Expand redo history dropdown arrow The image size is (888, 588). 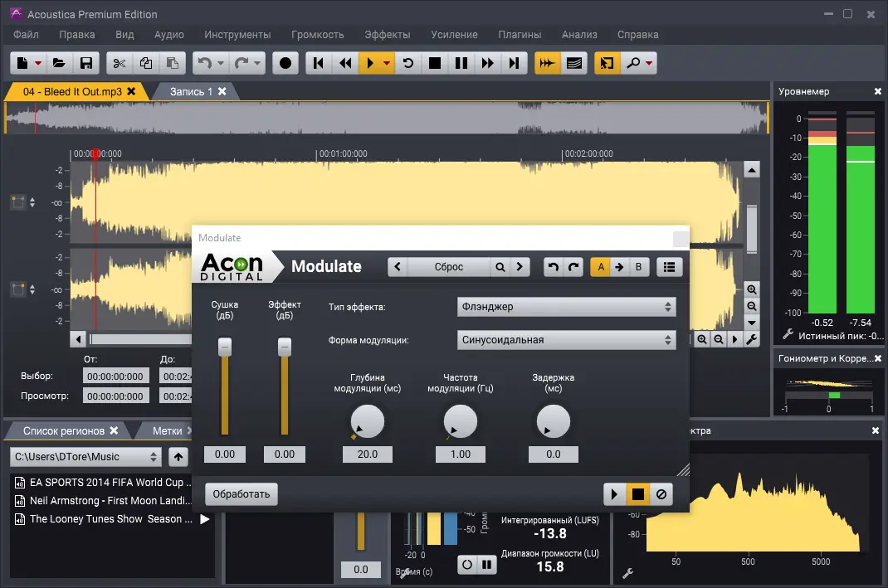click(x=257, y=63)
